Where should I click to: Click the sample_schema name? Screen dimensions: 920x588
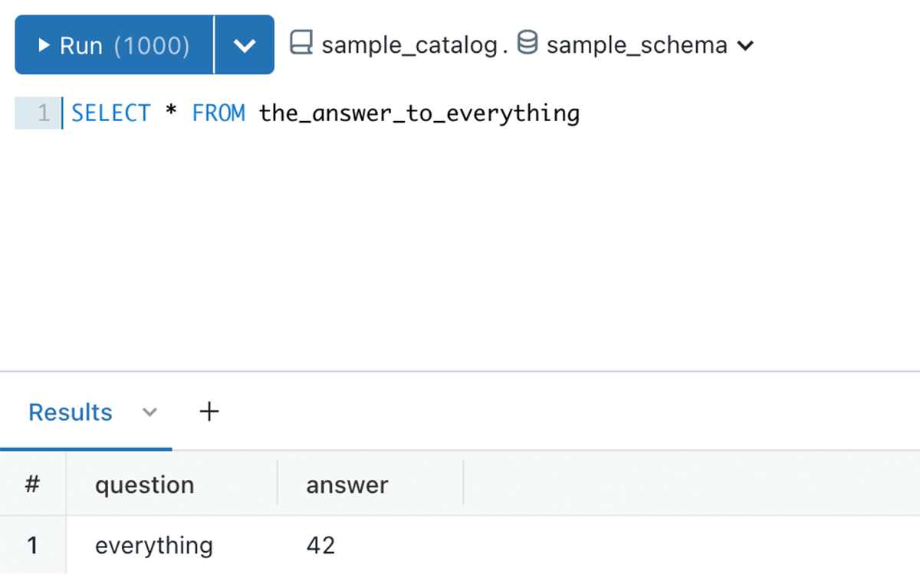pos(636,45)
